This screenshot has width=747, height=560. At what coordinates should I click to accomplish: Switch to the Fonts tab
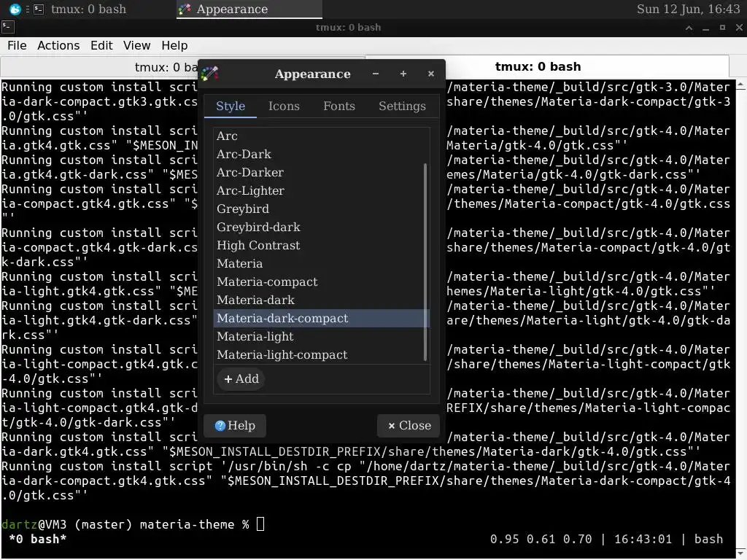(x=339, y=106)
